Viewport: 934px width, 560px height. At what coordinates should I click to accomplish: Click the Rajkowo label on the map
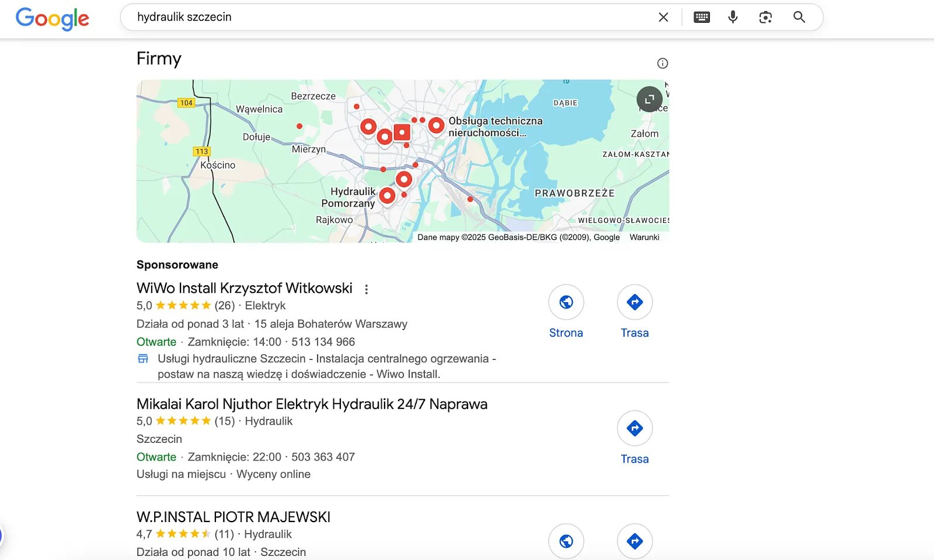click(334, 220)
